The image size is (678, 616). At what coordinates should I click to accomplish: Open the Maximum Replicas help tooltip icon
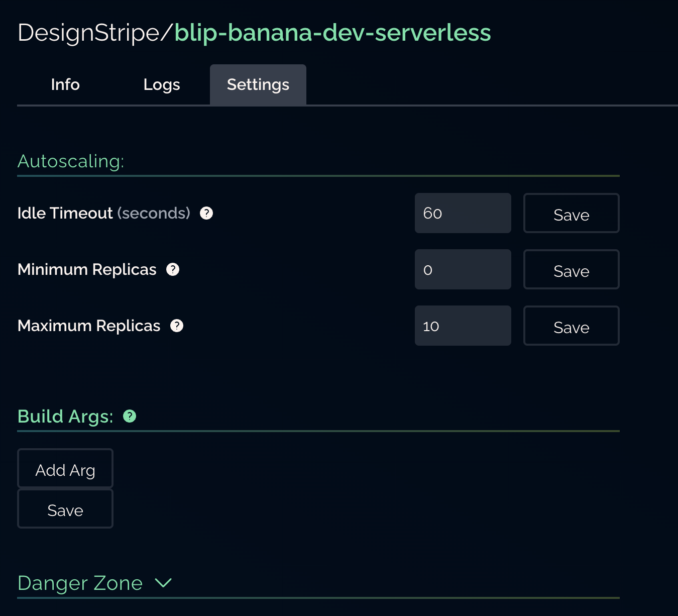click(177, 326)
